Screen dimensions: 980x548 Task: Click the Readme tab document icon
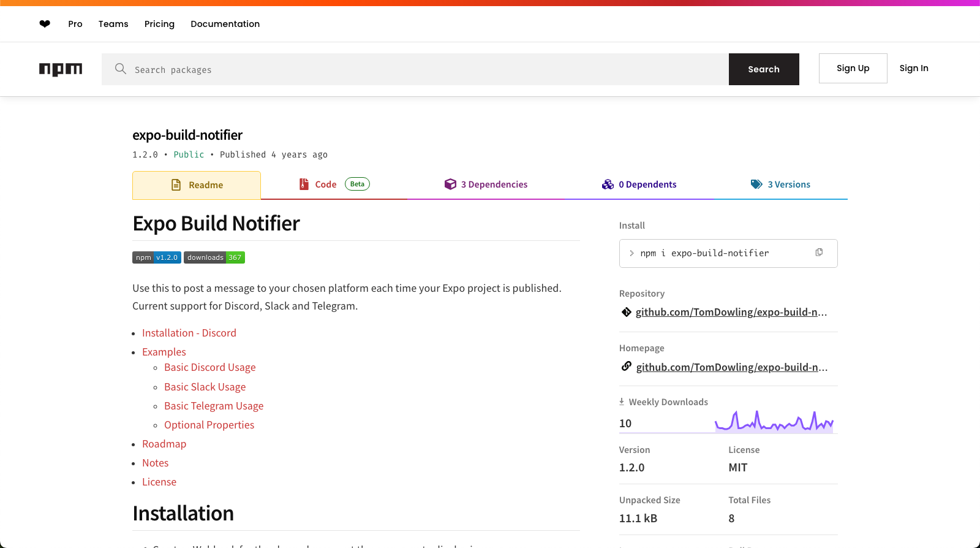tap(176, 185)
